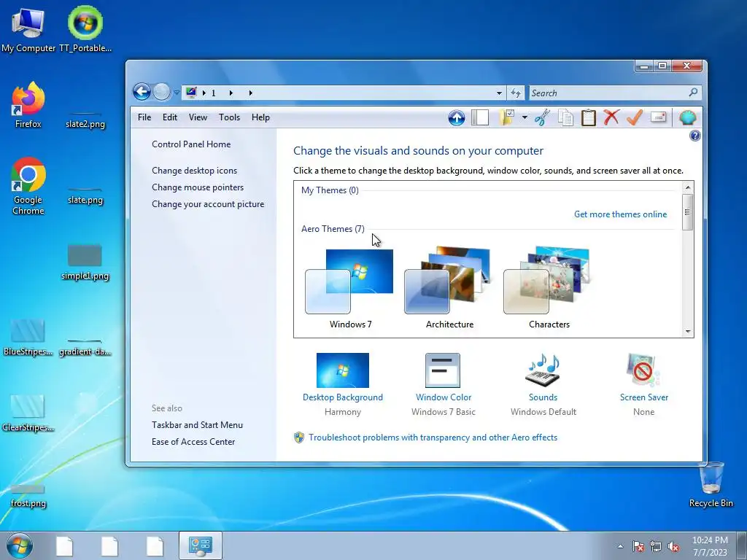Click the monitor icon in the address bar
747x560 pixels.
click(191, 93)
